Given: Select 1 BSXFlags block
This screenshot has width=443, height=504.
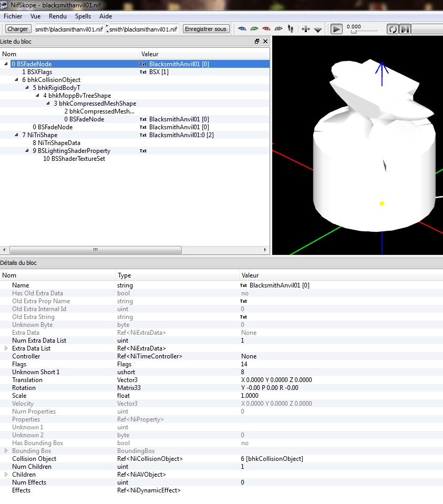Looking at the screenshot, I should (37, 72).
